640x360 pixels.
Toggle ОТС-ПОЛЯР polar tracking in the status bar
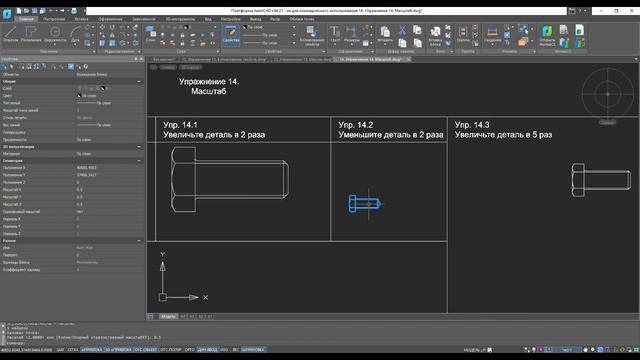click(171, 350)
